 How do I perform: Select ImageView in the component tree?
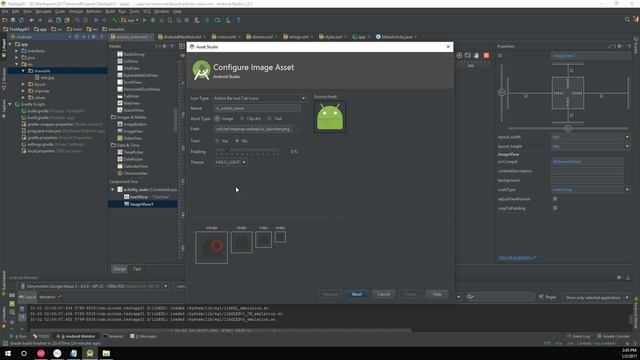coord(141,204)
